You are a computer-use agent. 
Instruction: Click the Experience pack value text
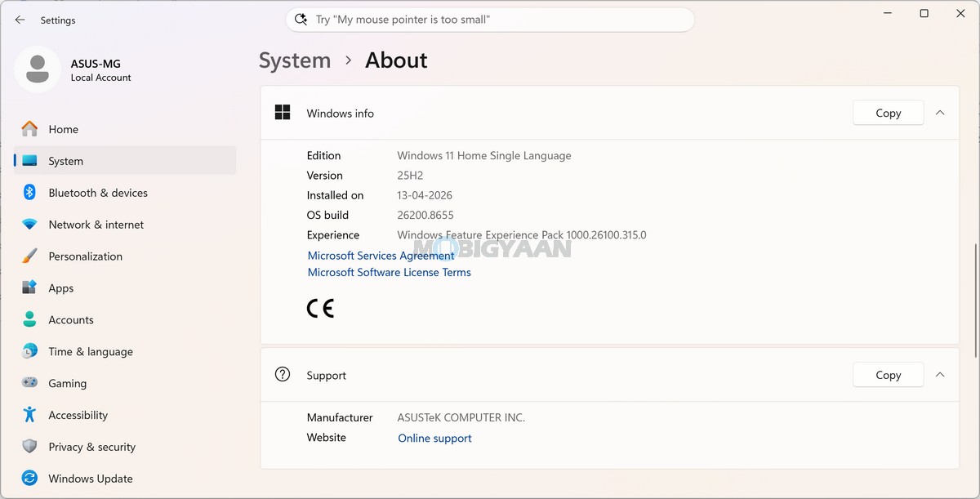tap(522, 234)
